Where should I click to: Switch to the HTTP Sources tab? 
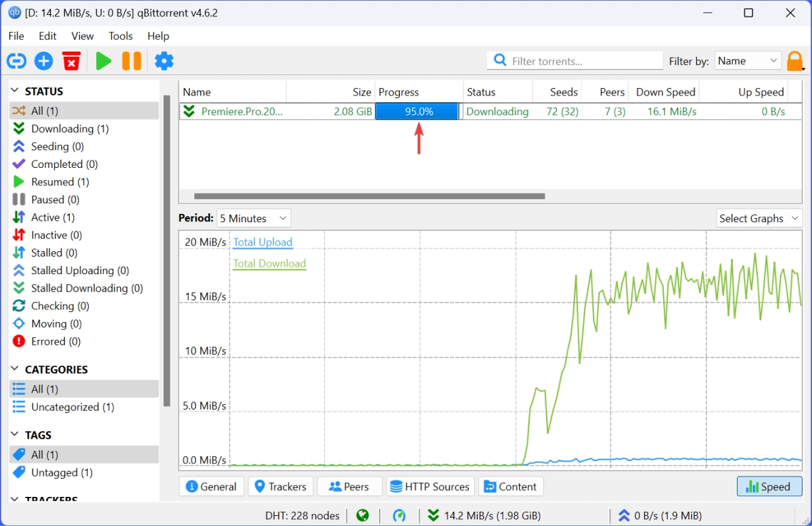point(430,487)
